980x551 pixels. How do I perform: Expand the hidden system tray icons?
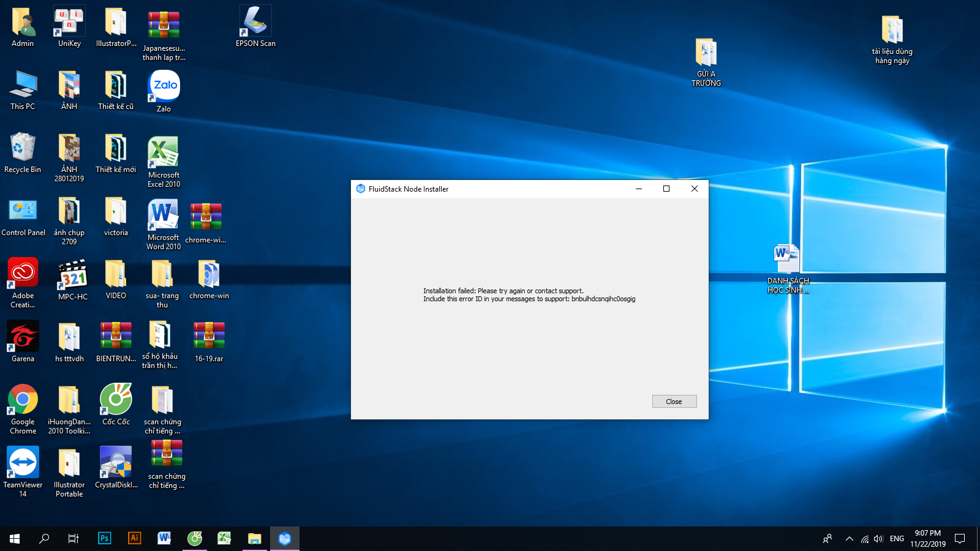(849, 539)
